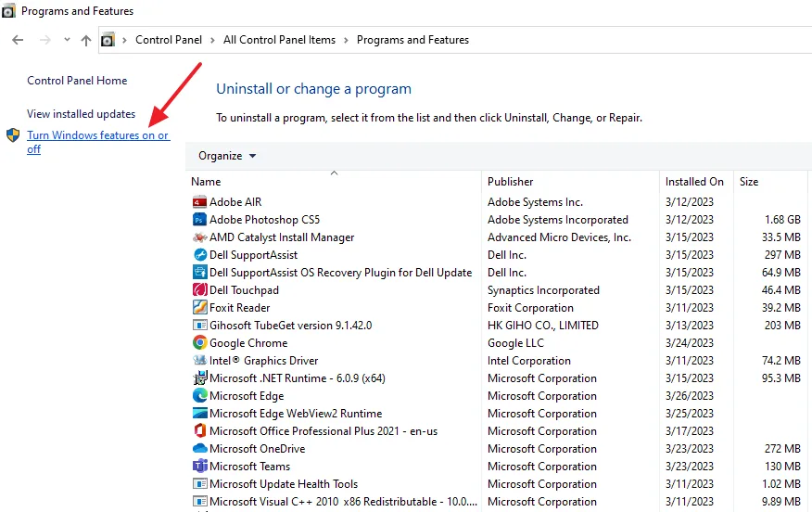
Task: Select Gihosoft TubeGet version 9.1.42.0
Action: (290, 326)
